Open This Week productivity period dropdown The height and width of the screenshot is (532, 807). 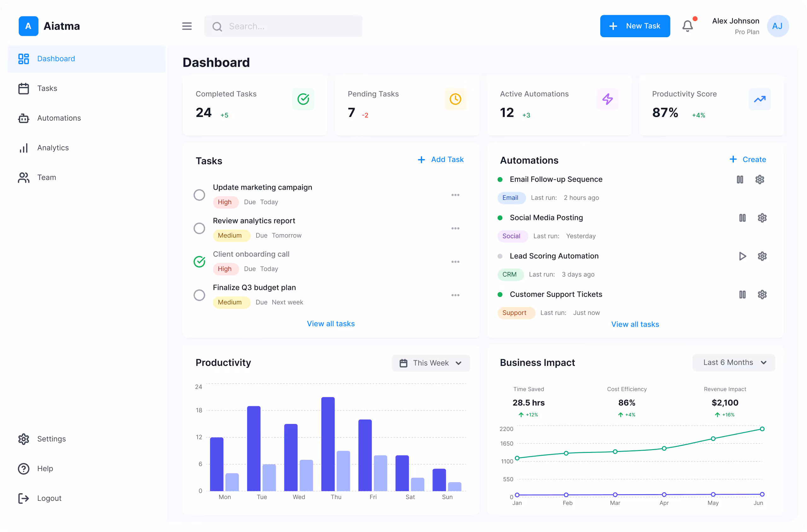[x=431, y=363]
